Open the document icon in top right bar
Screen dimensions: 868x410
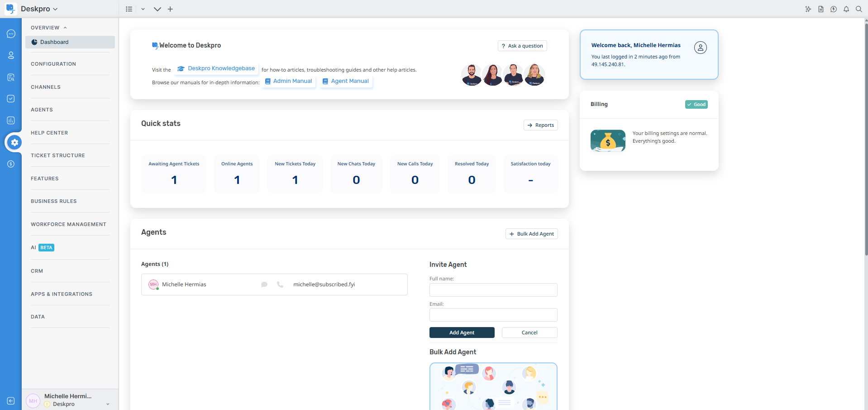coord(821,9)
